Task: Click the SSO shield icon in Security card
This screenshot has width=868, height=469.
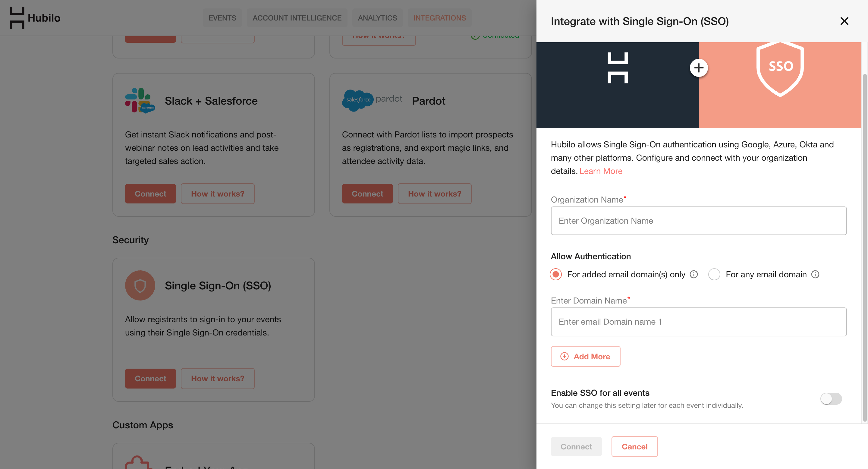Action: [140, 285]
